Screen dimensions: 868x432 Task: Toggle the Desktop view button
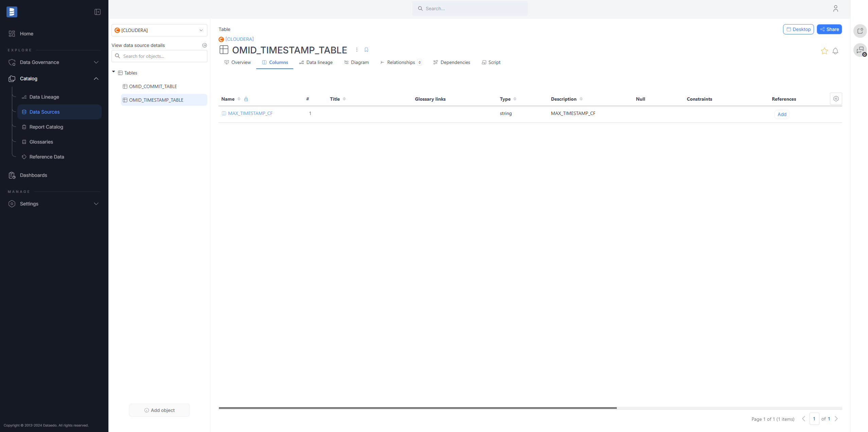coord(798,29)
